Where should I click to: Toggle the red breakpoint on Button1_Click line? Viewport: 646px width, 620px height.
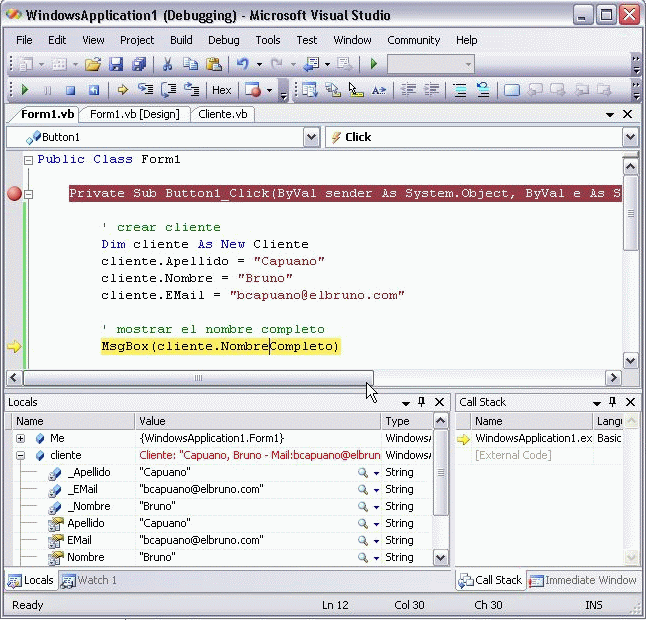pyautogui.click(x=14, y=193)
